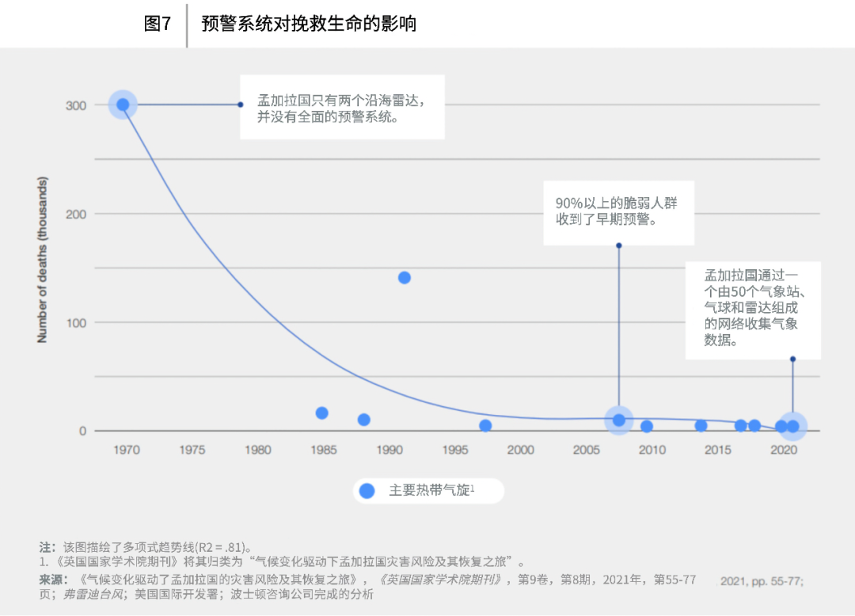Click the 注 trendline note text
The width and height of the screenshot is (855, 616).
tap(146, 547)
